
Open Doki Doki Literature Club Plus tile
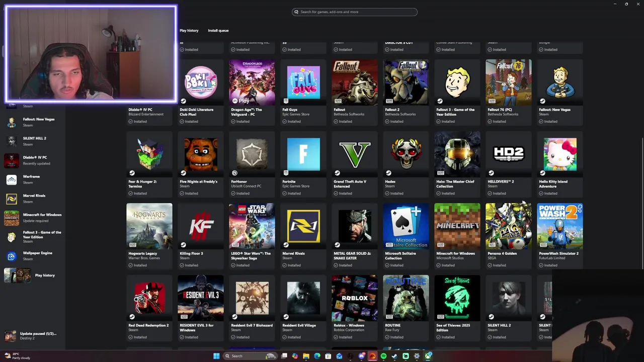point(201,82)
